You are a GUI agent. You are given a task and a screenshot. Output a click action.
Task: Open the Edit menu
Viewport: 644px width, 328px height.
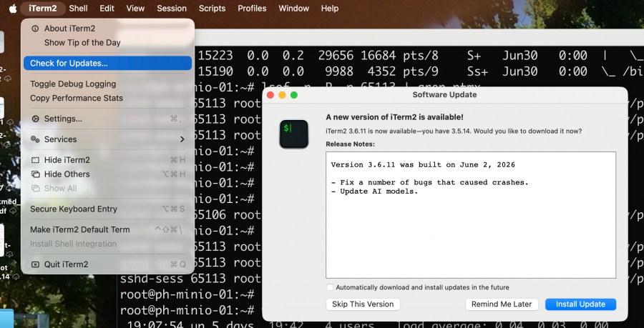[x=107, y=8]
